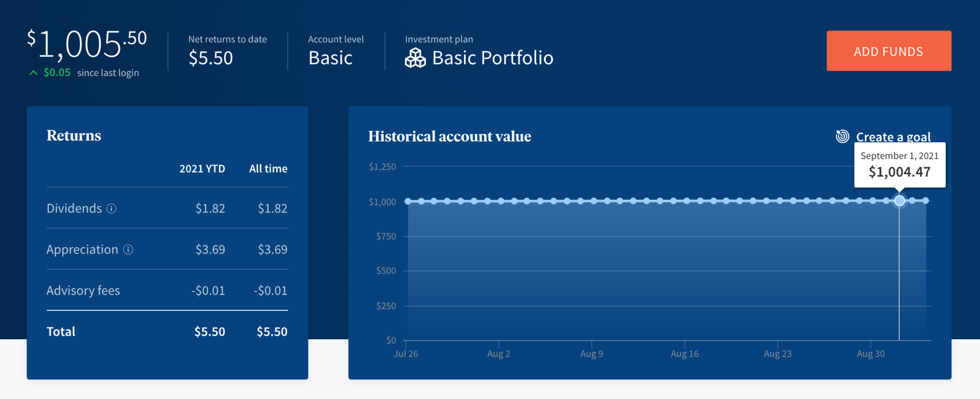This screenshot has height=399, width=980.
Task: Click the Aug 16 axis label
Action: tap(685, 353)
